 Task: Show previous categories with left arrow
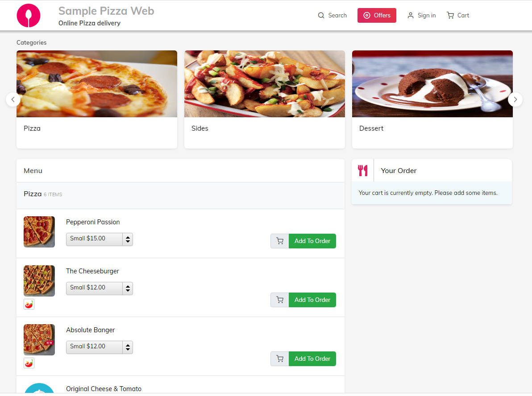(13, 99)
